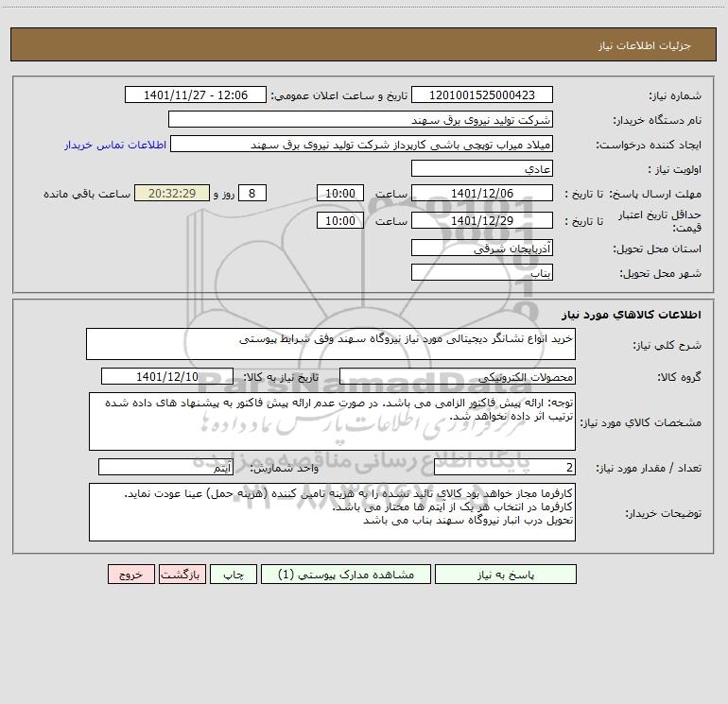Viewport: 728px width, 704px height.
Task: Click the announcement date field 1401/11/27 - 12:06
Action: (196, 94)
